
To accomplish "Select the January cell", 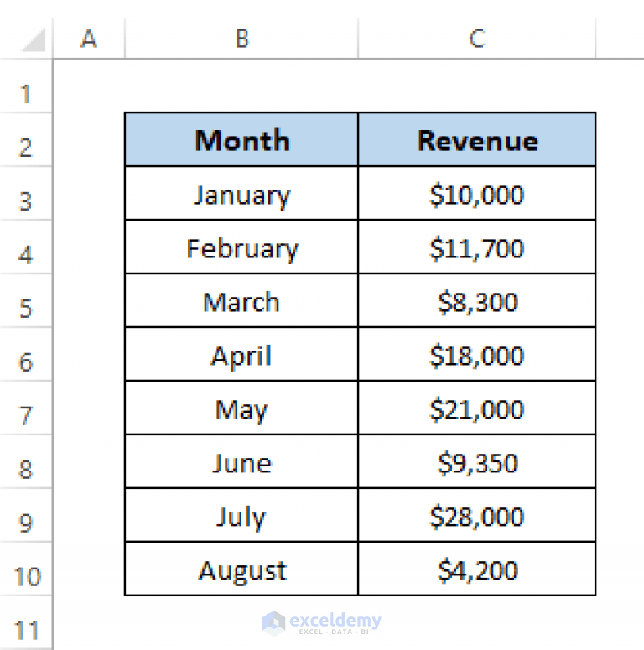I will coord(241,193).
